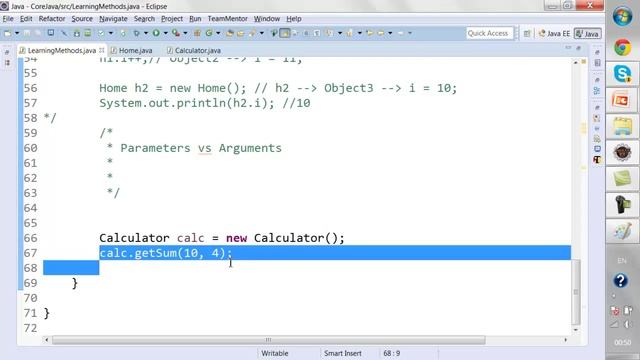Open the TeamMentor menu
640x360 pixels.
click(227, 19)
